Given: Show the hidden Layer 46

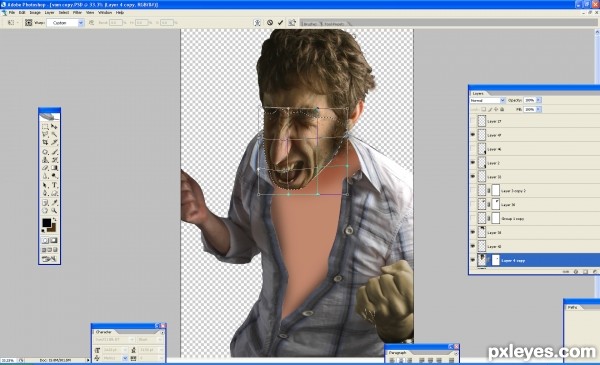Looking at the screenshot, I should click(473, 149).
